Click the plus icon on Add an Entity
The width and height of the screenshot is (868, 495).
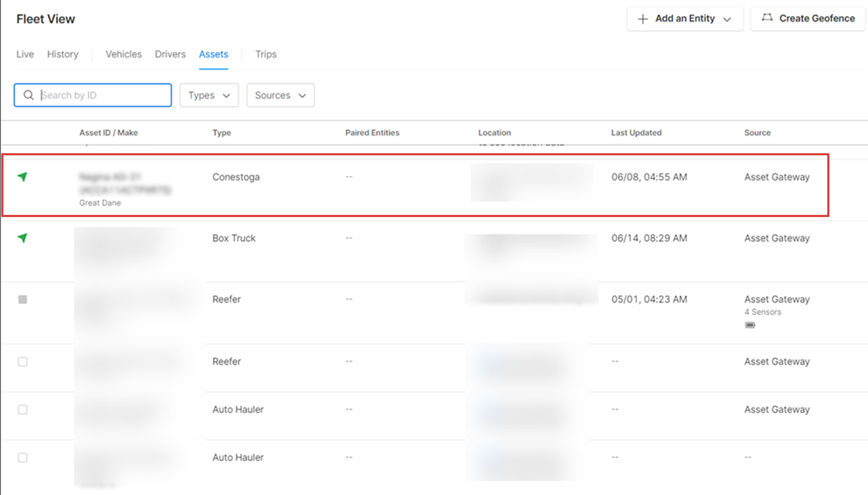pos(642,19)
